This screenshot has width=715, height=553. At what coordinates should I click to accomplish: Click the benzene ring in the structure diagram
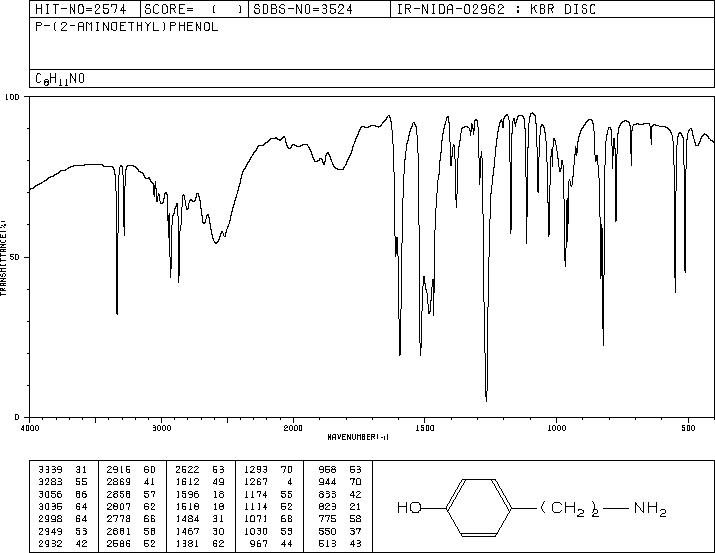pos(479,507)
